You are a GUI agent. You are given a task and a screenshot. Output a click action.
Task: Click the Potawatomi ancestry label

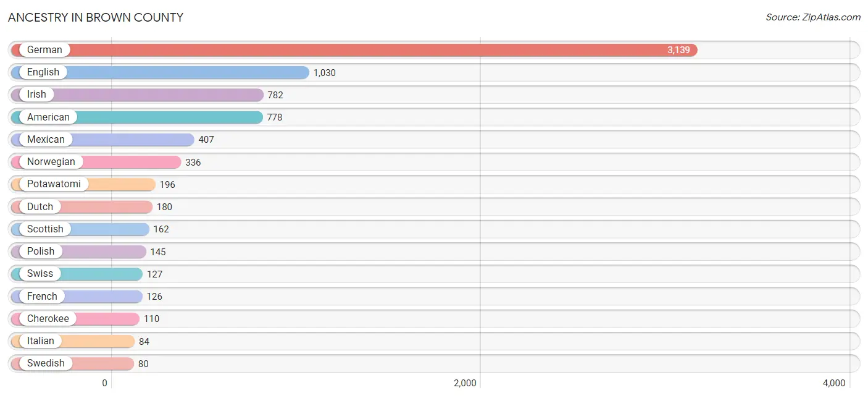54,184
